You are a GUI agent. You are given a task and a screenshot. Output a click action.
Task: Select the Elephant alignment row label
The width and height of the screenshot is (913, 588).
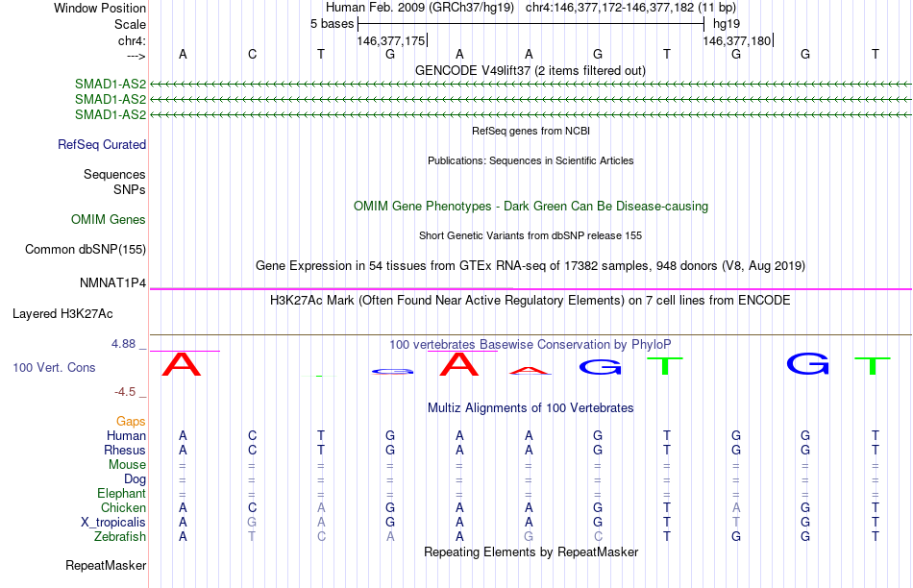pyautogui.click(x=121, y=493)
